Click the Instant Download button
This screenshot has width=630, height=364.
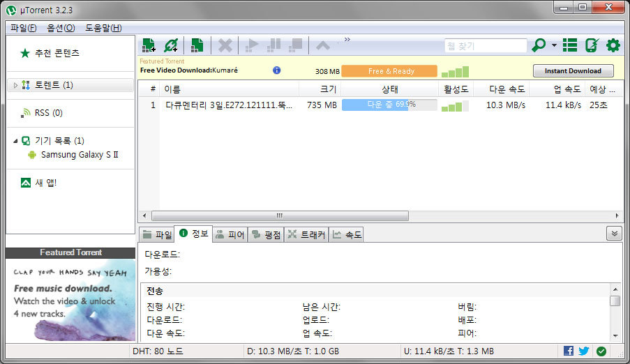click(x=573, y=70)
